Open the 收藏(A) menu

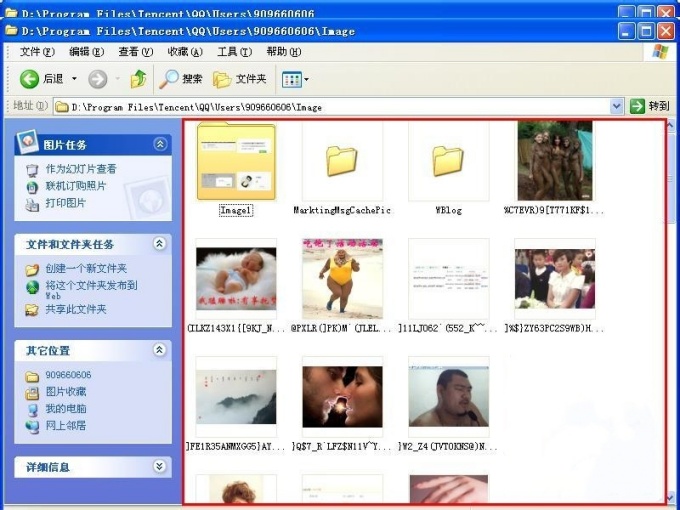click(185, 52)
